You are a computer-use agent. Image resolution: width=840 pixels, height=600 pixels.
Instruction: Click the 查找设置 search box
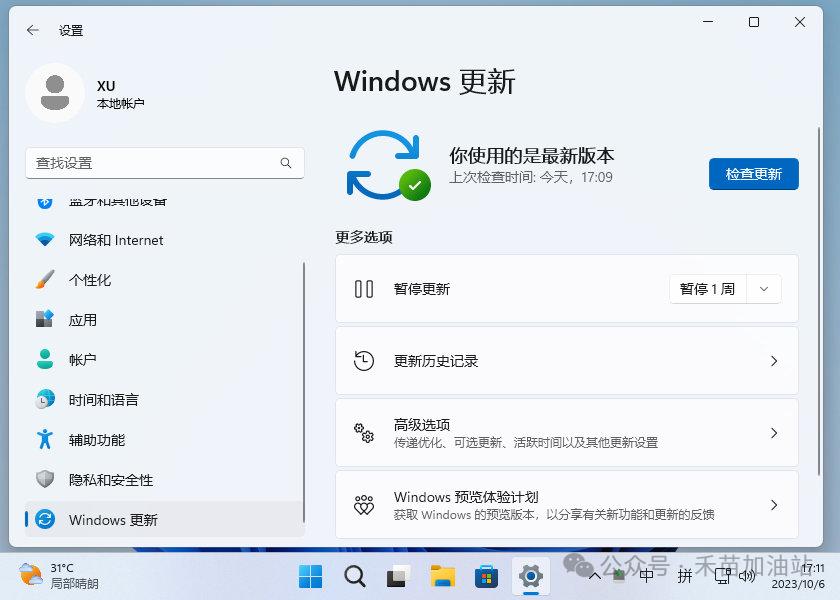[x=165, y=162]
